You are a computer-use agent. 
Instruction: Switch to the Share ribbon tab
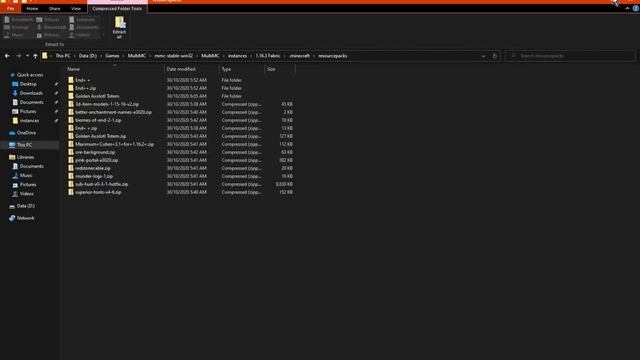tap(55, 9)
